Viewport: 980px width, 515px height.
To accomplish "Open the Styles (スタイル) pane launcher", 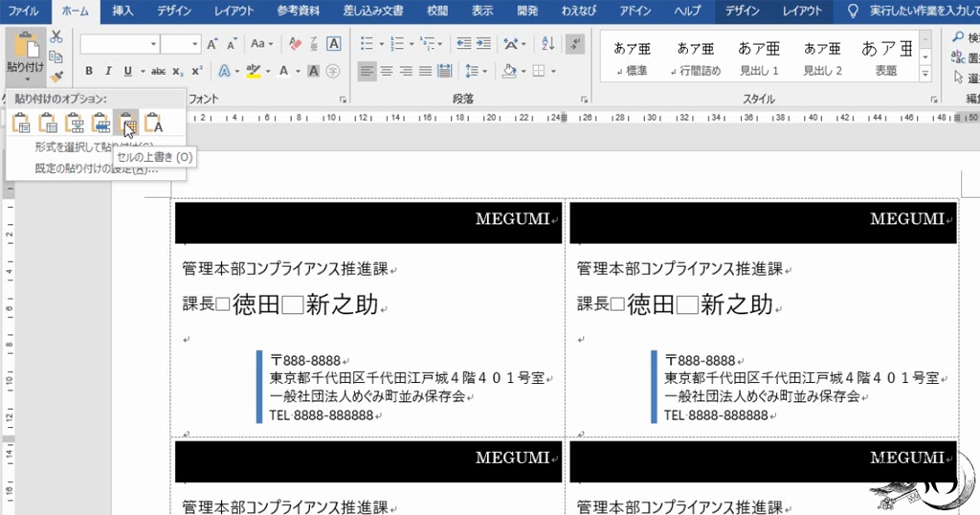I will (x=934, y=100).
